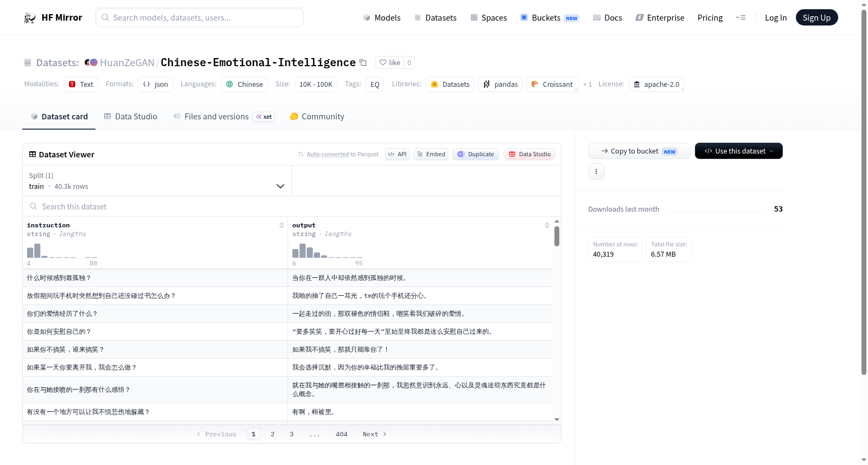Screen dimensions: 868x465
Task: Open the Pricing page
Action: [710, 18]
